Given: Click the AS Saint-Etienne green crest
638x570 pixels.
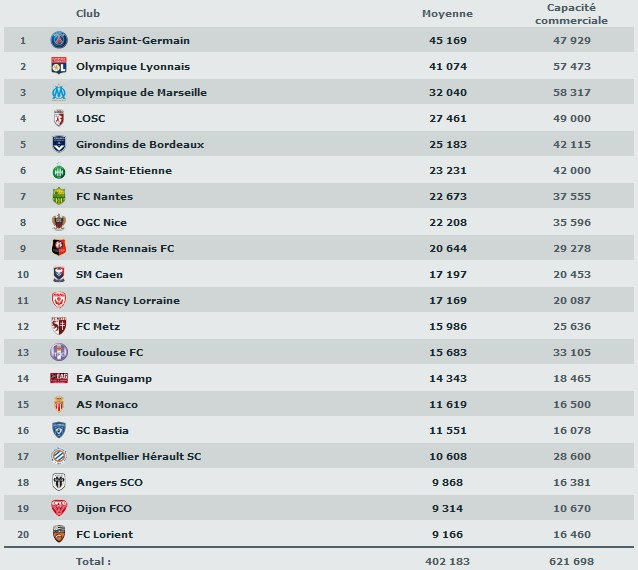Looking at the screenshot, I should coord(58,171).
